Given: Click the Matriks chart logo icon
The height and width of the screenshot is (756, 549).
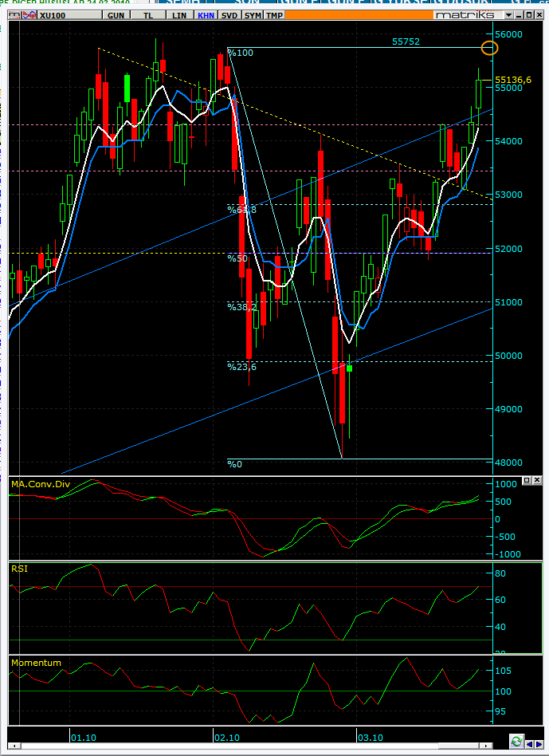Looking at the screenshot, I should 14,15.
